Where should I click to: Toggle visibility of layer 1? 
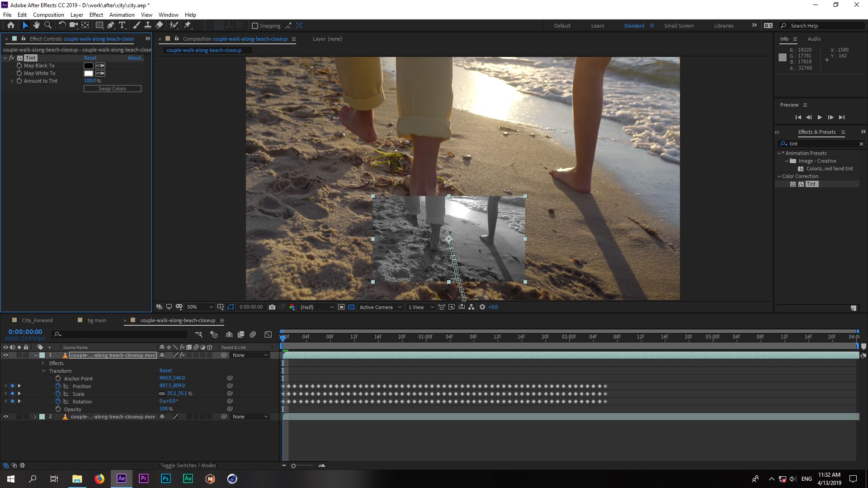5,355
